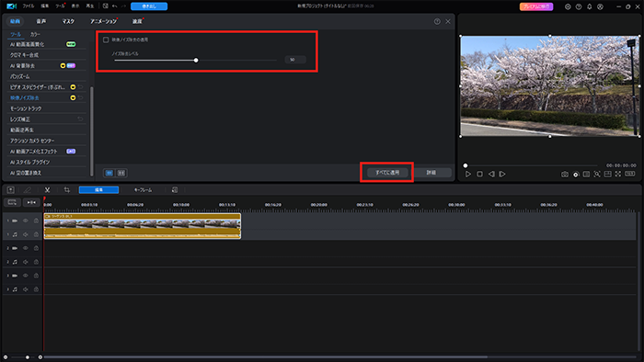Reset the 映像ノイズ除去 row with its arrow icon
The width and height of the screenshot is (644, 362).
coord(81,97)
